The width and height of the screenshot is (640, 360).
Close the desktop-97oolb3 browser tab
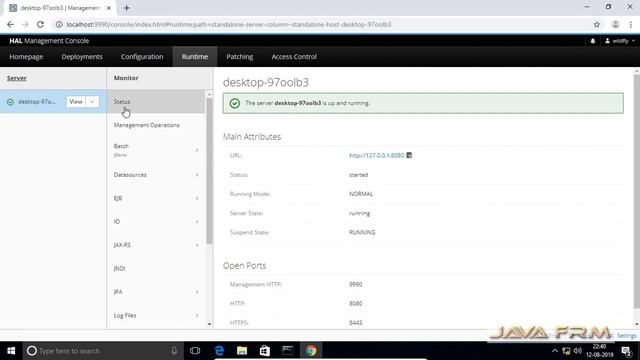click(x=109, y=8)
